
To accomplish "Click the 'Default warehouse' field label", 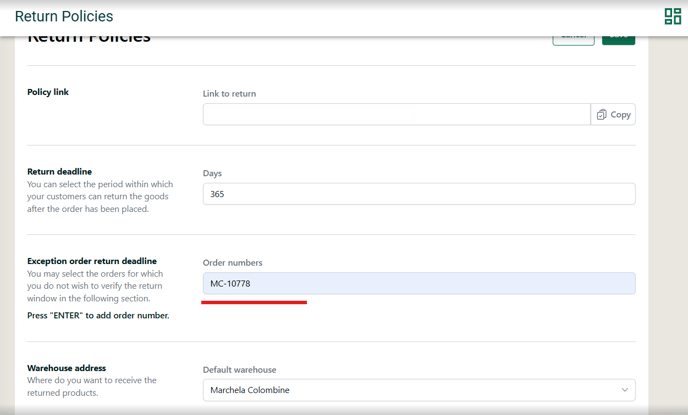I will pos(239,369).
